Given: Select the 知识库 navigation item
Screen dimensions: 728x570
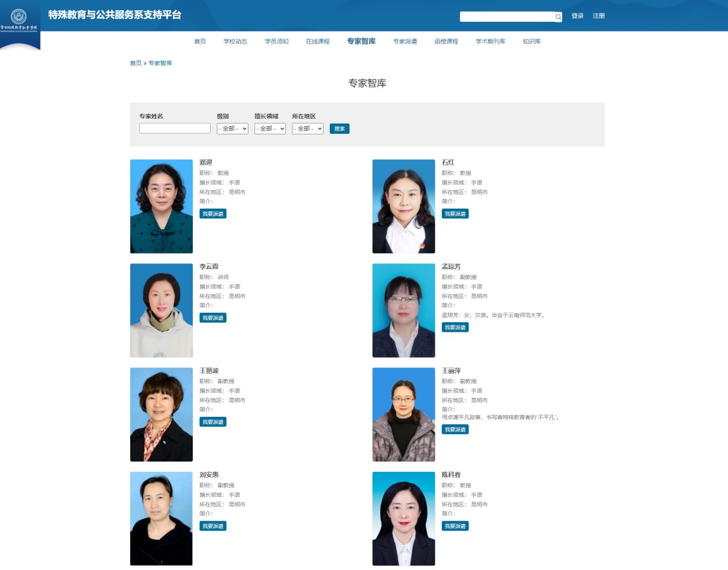Looking at the screenshot, I should click(531, 41).
